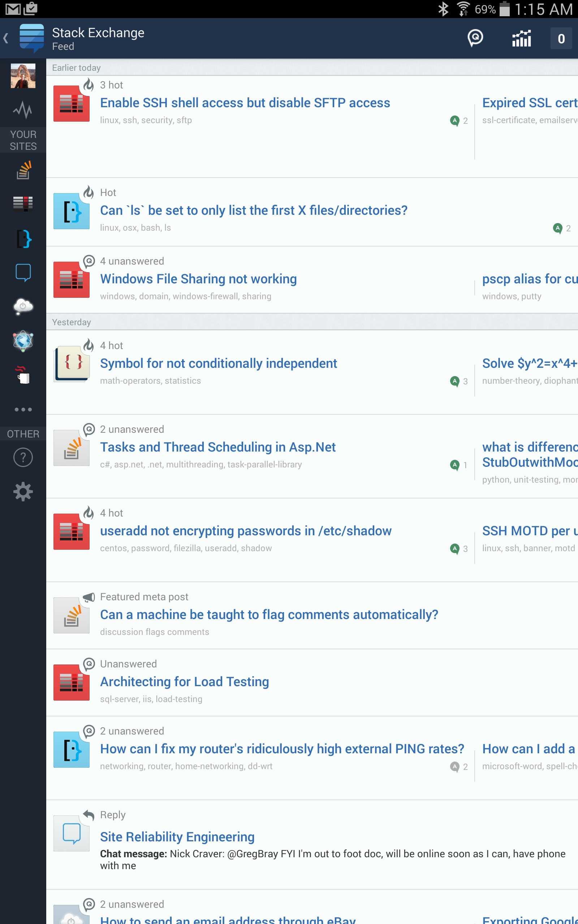Open the 'Site Reliability Engineering' chat reply
The width and height of the screenshot is (578, 924).
tap(177, 837)
